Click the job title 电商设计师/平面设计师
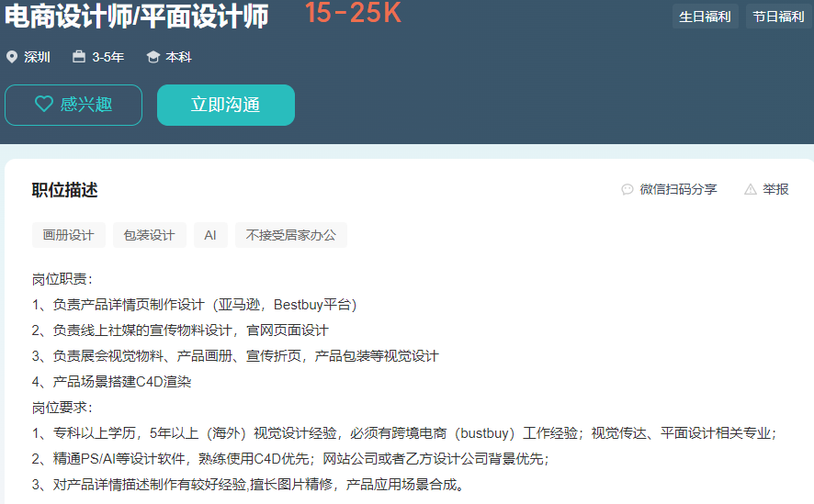This screenshot has height=504, width=814. [x=137, y=17]
